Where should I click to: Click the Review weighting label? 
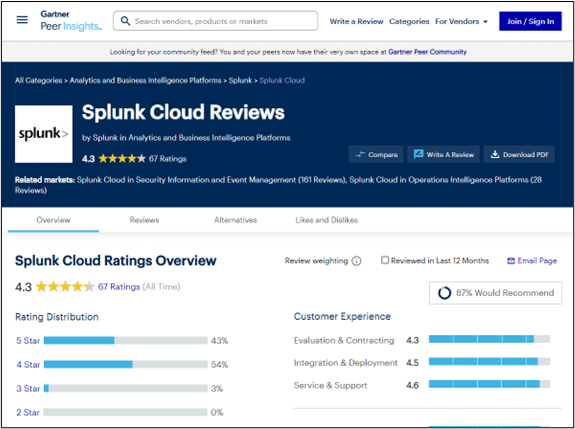[316, 261]
